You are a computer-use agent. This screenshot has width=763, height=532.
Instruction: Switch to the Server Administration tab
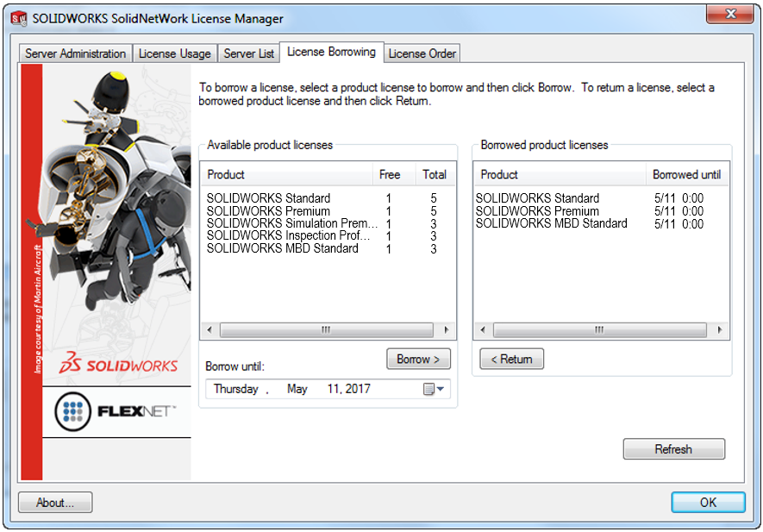coord(75,53)
